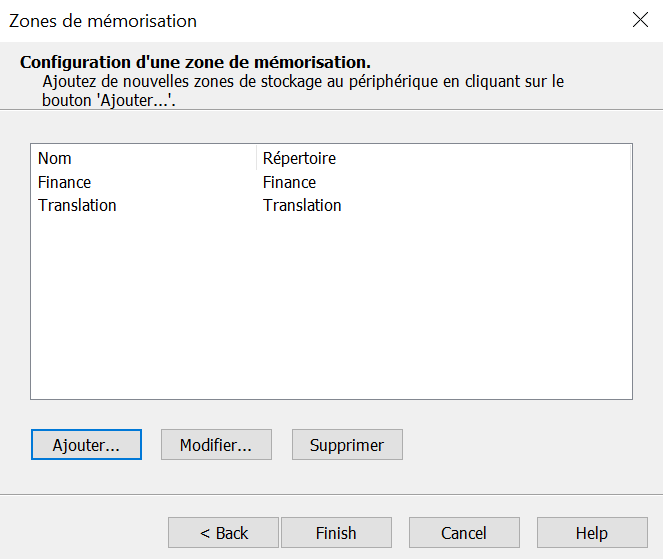Click the Nom column header
The height and width of the screenshot is (559, 663).
[x=55, y=158]
